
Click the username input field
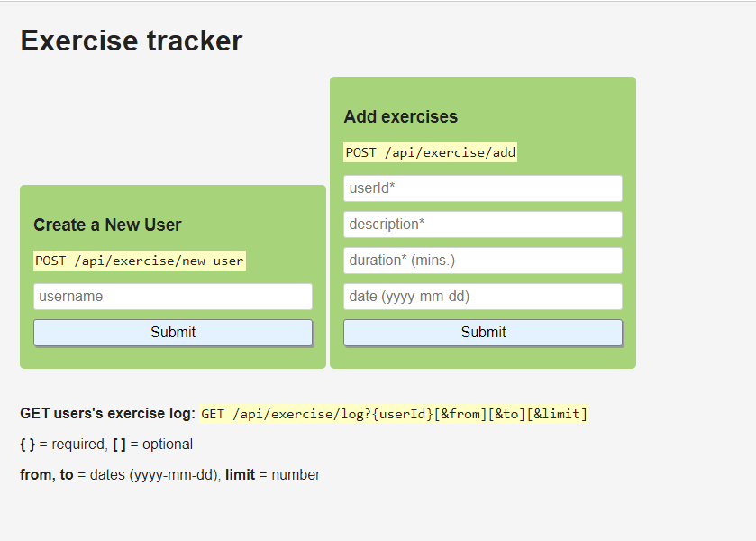[173, 296]
